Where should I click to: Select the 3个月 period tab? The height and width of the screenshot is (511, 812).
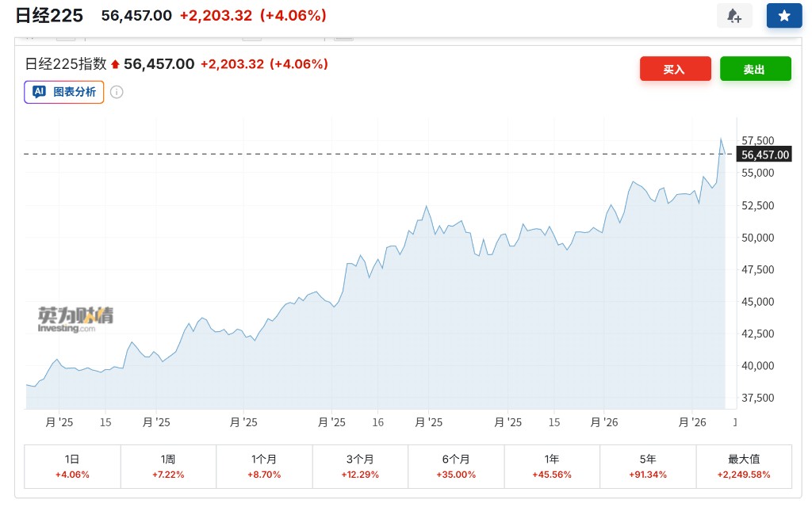[360, 466]
